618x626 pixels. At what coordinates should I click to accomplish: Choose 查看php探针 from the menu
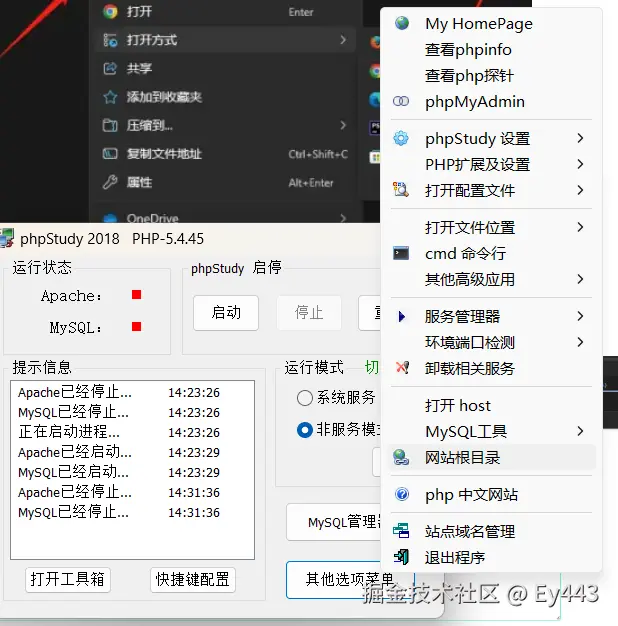pos(491,75)
